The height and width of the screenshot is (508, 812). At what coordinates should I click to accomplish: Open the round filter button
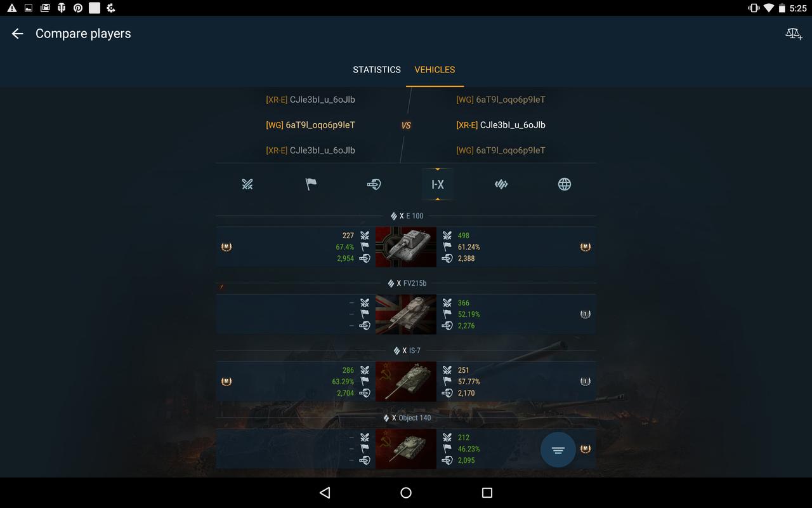pyautogui.click(x=558, y=450)
